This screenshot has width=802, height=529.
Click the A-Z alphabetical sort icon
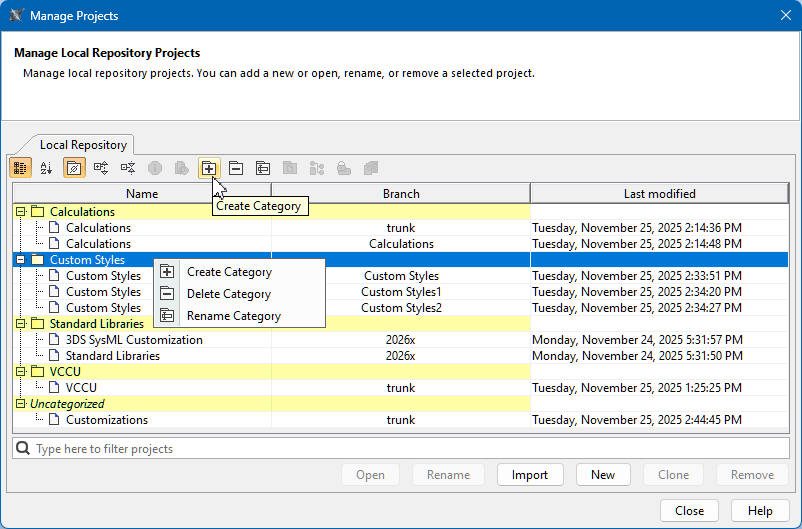click(x=46, y=168)
